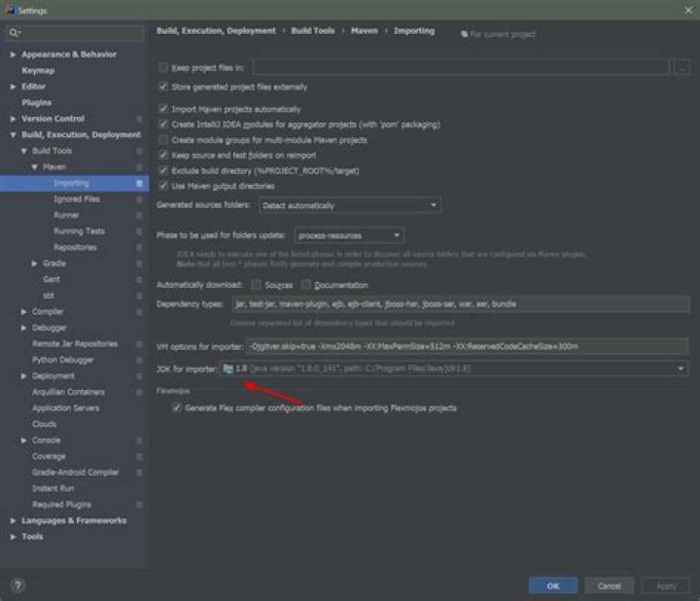Click the project-level icon beside Compiler
Viewport: 700px width, 601px height.
pos(139,311)
